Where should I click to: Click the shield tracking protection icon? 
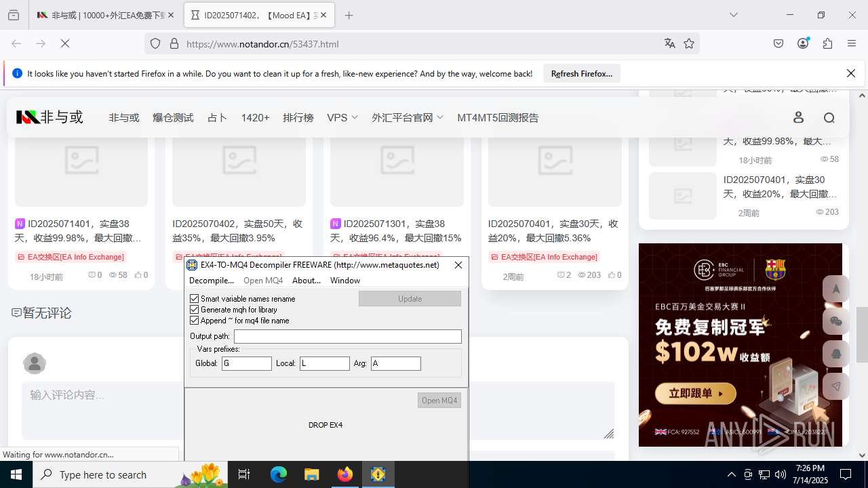(x=155, y=43)
